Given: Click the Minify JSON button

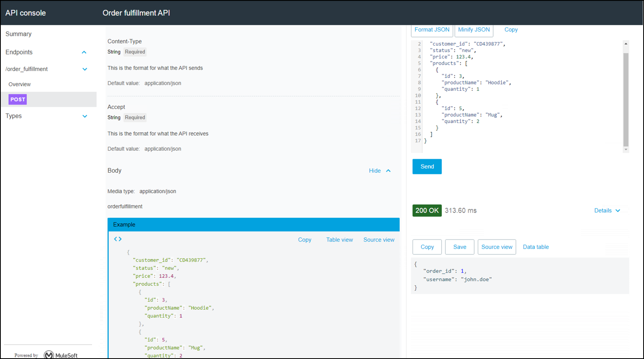Looking at the screenshot, I should pyautogui.click(x=474, y=30).
